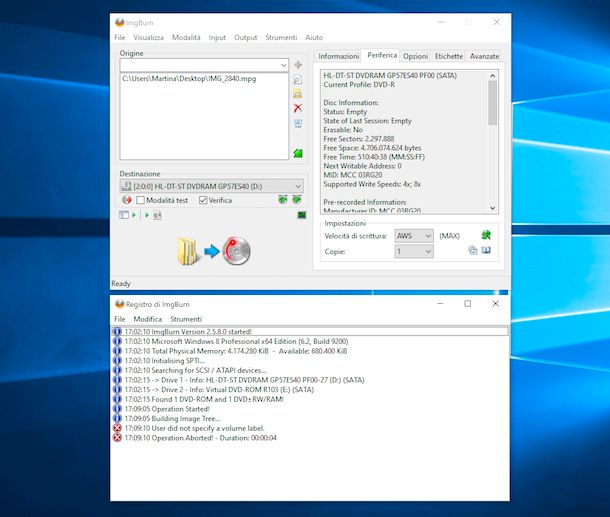Click the 'Supported Write Speeds: 4x; 8x' line
The image size is (610, 517).
pos(372,184)
